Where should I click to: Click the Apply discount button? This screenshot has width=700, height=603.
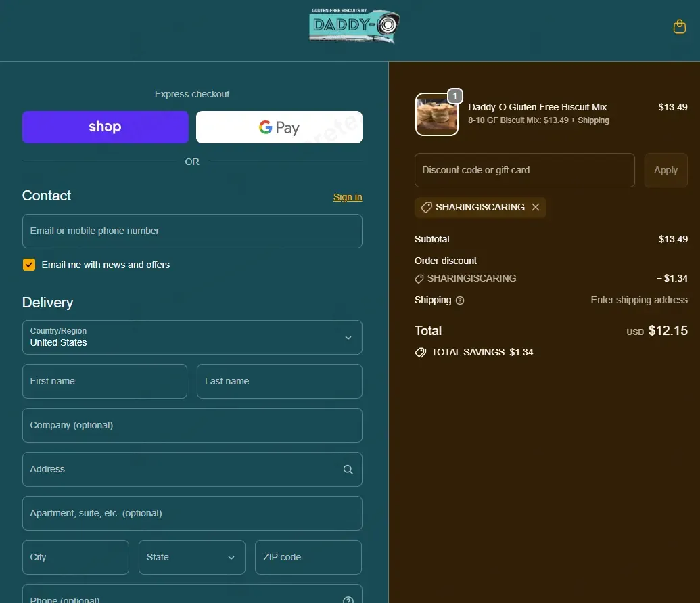[x=666, y=170]
